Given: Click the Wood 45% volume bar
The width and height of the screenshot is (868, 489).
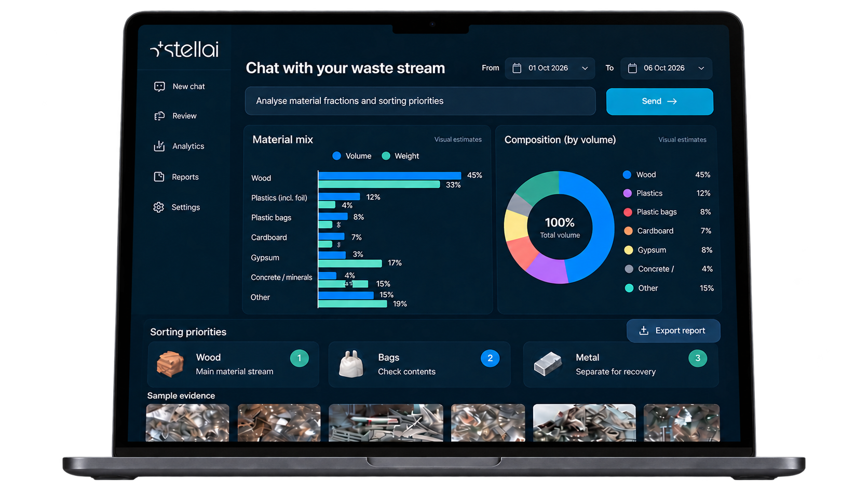Looking at the screenshot, I should [390, 176].
